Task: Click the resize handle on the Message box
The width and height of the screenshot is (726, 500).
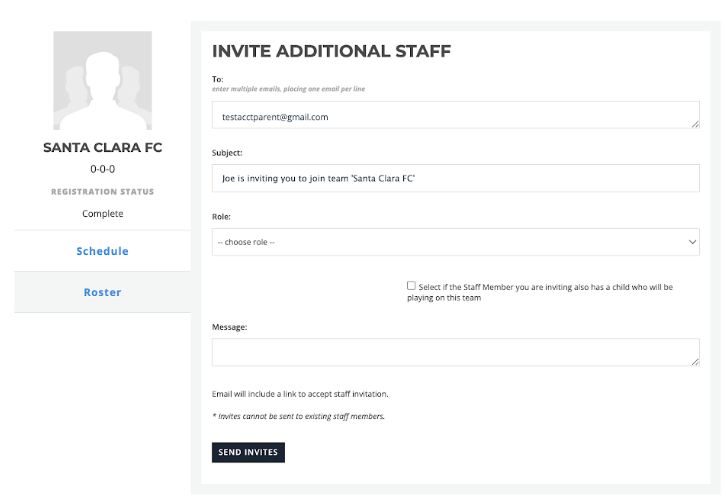Action: 695,362
